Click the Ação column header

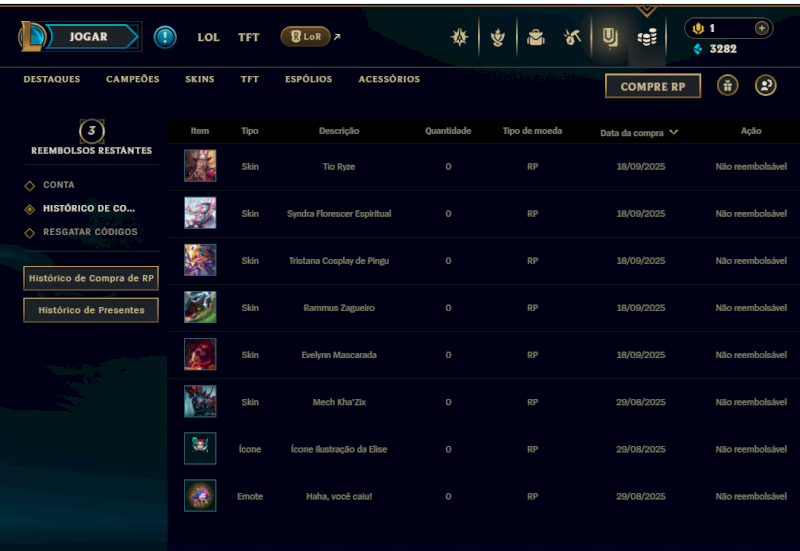point(751,131)
